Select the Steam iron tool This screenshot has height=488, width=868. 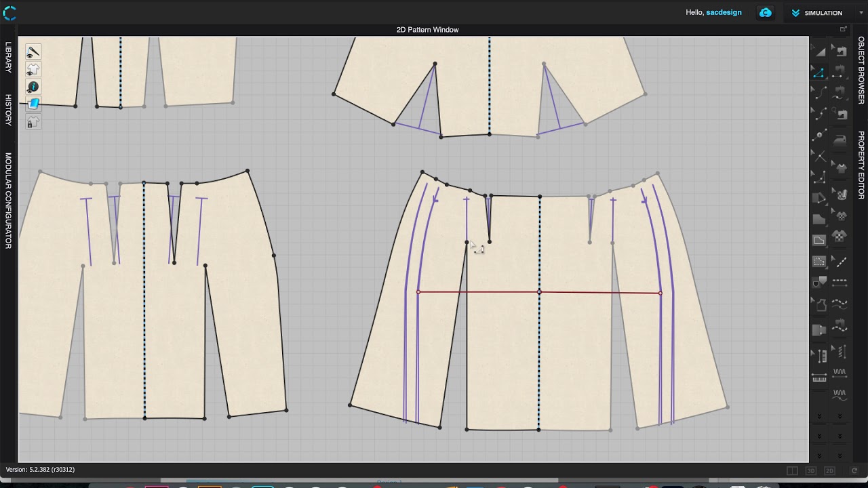(x=840, y=140)
